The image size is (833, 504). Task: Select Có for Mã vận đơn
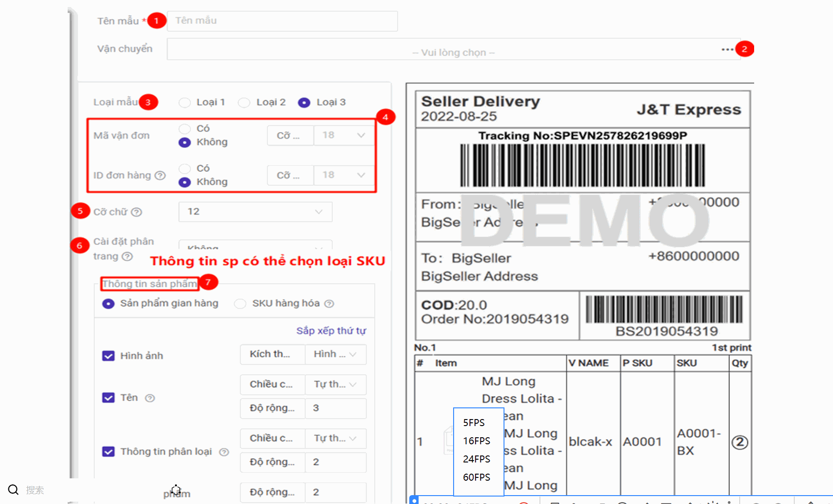185,129
